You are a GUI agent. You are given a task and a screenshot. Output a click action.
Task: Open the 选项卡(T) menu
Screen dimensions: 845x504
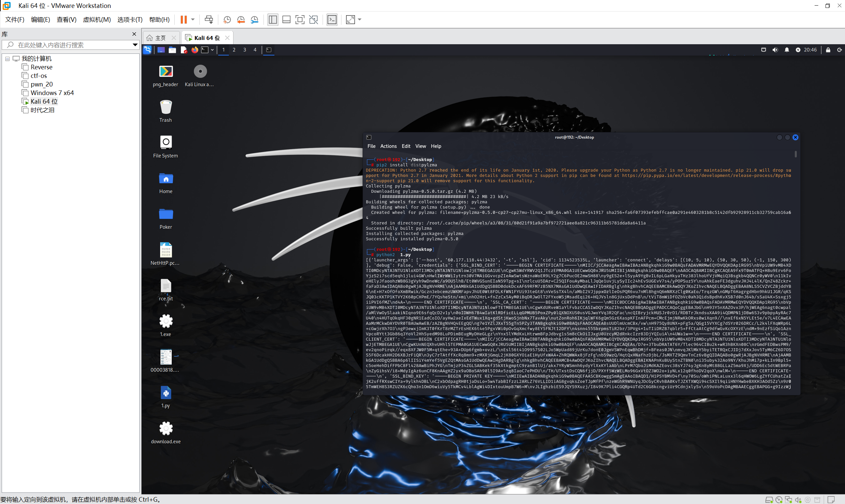(x=130, y=20)
